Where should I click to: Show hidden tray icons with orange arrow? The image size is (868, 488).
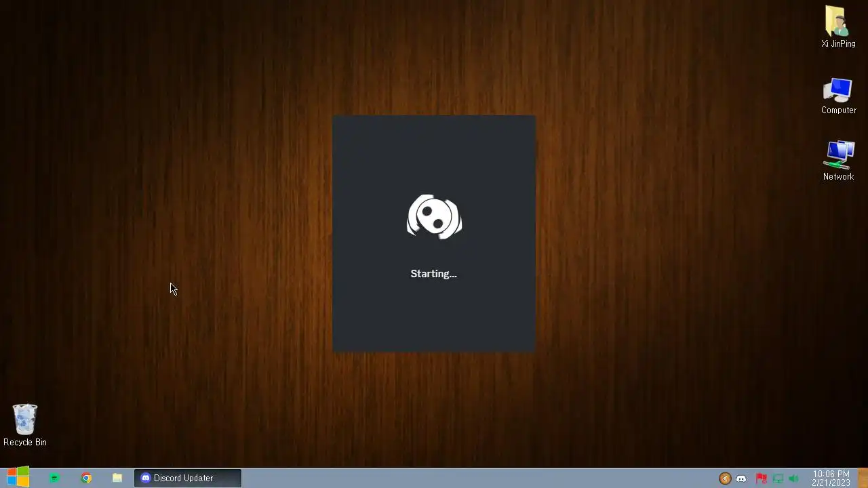[x=725, y=479]
